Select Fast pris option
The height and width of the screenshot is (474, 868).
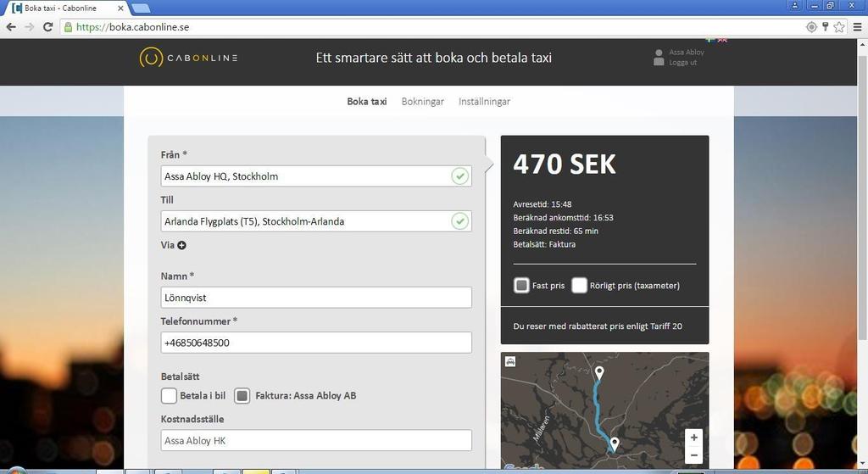[x=521, y=285]
